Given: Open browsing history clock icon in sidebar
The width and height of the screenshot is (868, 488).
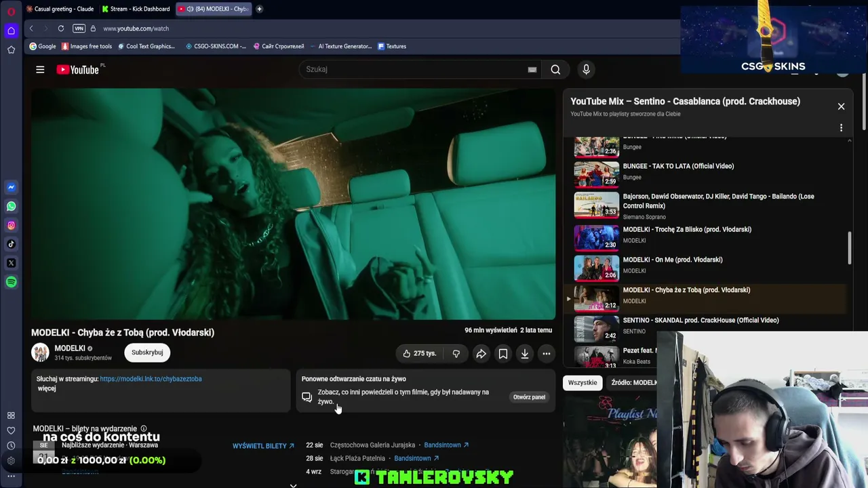Looking at the screenshot, I should (11, 445).
